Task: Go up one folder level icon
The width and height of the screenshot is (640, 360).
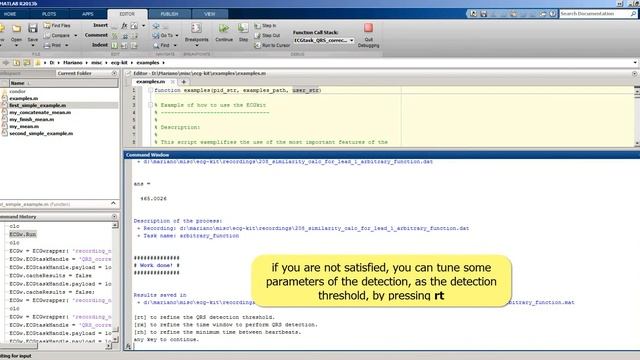Action: coord(16,62)
